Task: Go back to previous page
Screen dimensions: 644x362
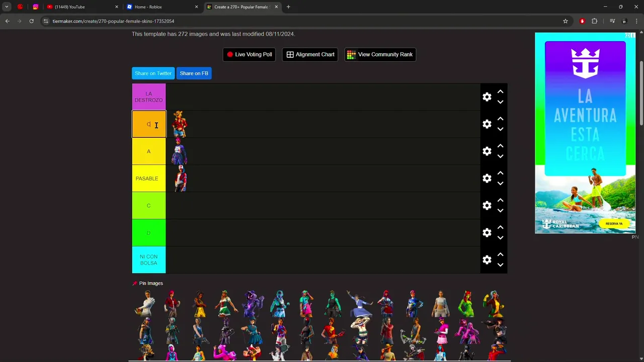Action: pos(7,21)
